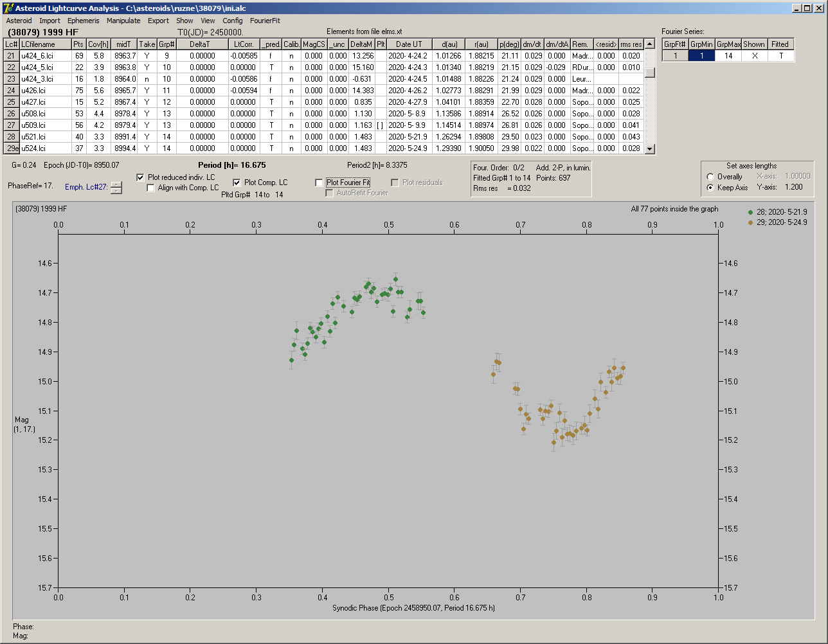Click the LCfilename column header
Viewport: 828px width, 644px height.
tap(45, 44)
